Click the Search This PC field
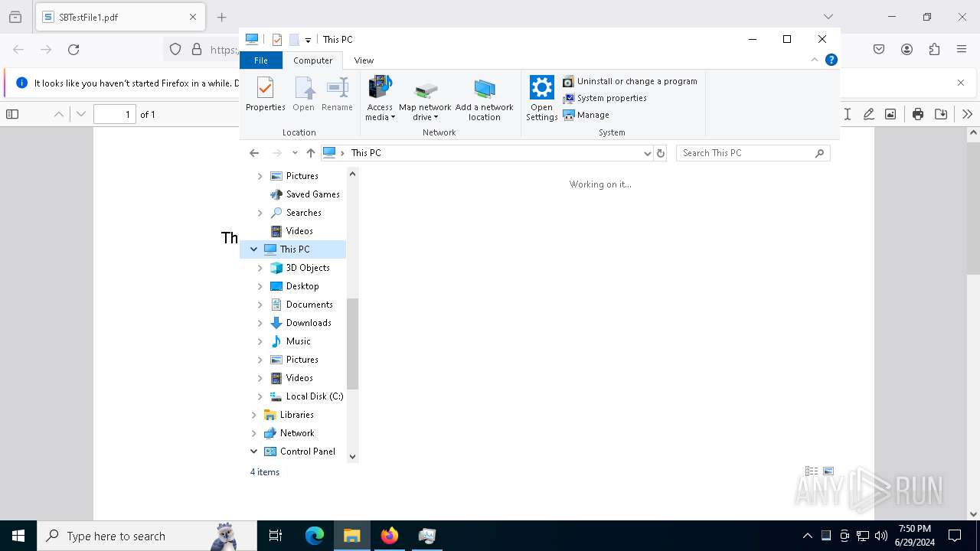 point(753,153)
